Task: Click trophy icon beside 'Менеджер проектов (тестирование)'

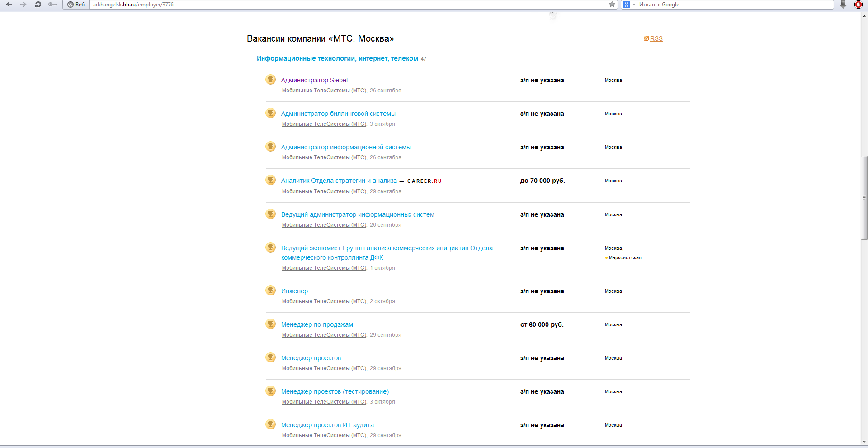Action: pyautogui.click(x=270, y=391)
